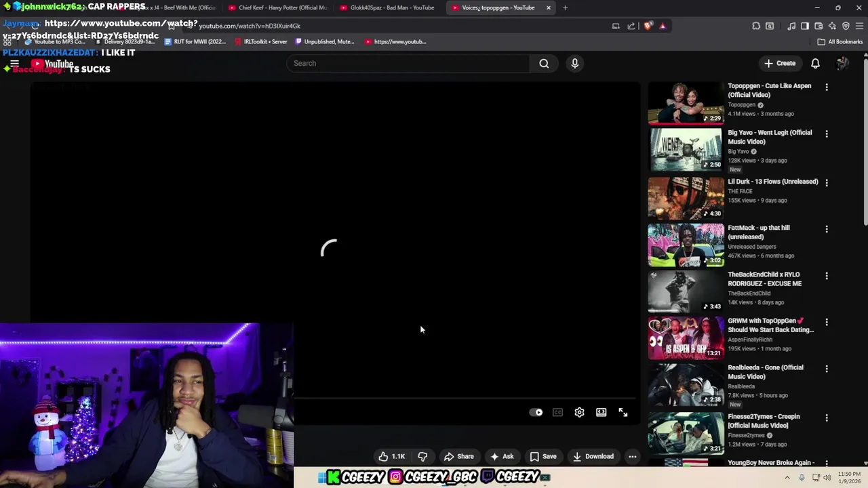
Task: Click the Share button under the video
Action: coord(459,456)
